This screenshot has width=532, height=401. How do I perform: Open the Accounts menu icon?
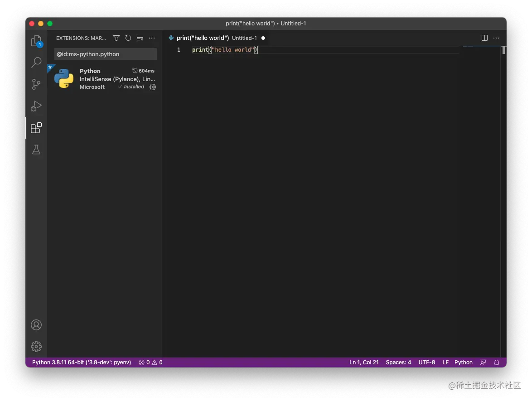[x=36, y=325]
